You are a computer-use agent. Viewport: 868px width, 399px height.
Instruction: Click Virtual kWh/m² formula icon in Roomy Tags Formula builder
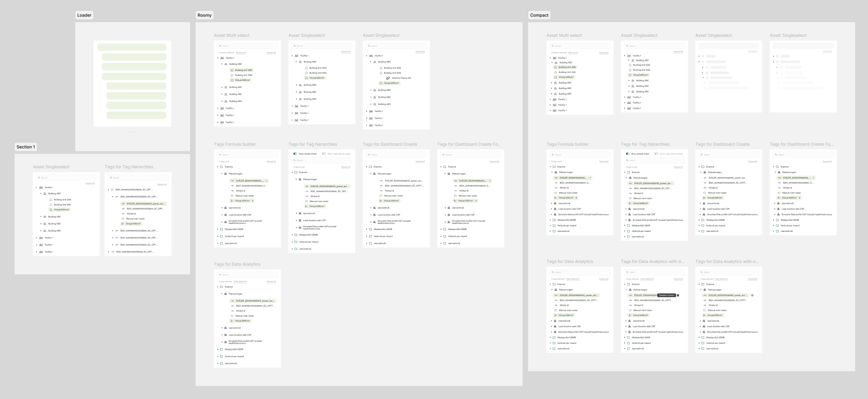pos(232,201)
